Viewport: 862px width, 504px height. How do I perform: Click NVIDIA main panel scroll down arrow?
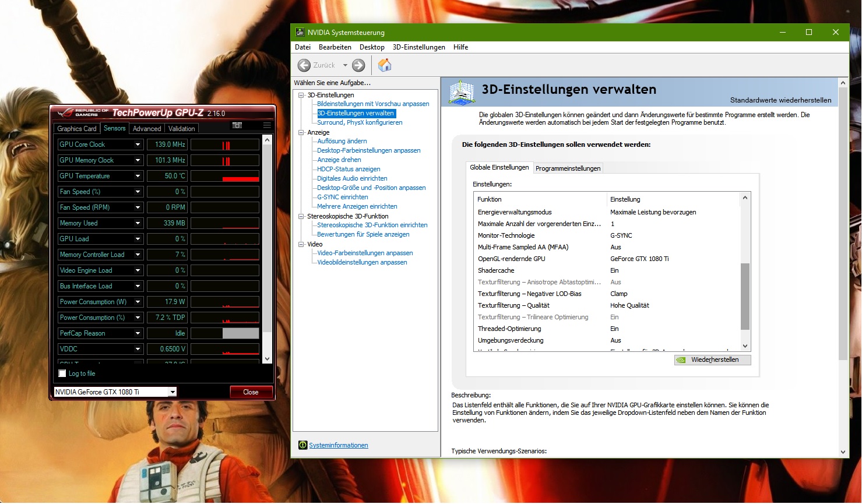click(x=843, y=452)
